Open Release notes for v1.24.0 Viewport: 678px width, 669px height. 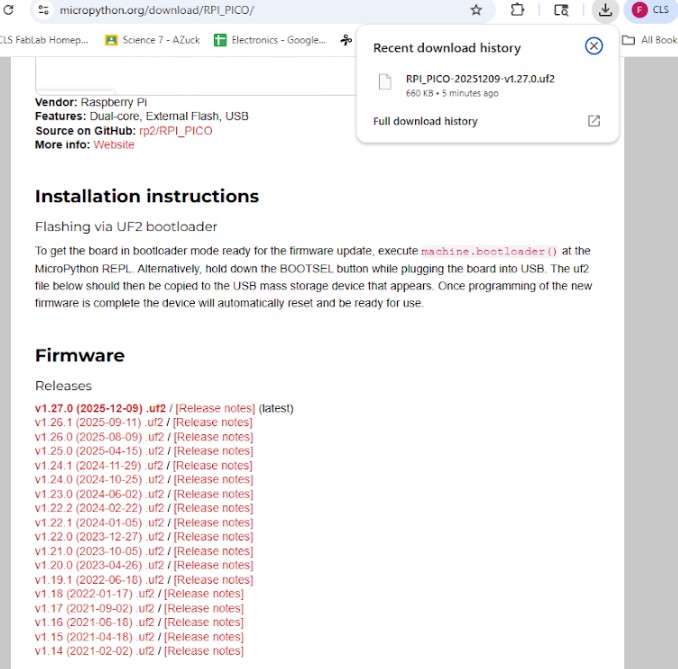tap(214, 480)
